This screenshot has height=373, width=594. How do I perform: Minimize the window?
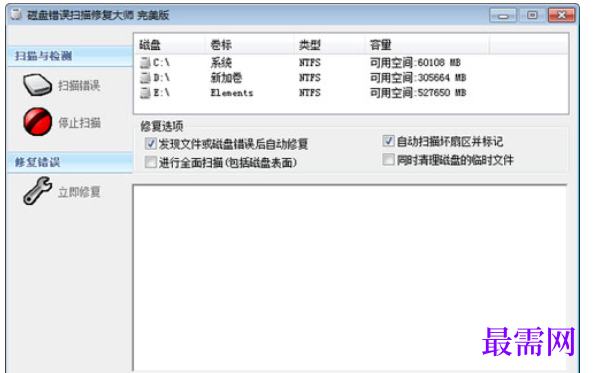[503, 16]
